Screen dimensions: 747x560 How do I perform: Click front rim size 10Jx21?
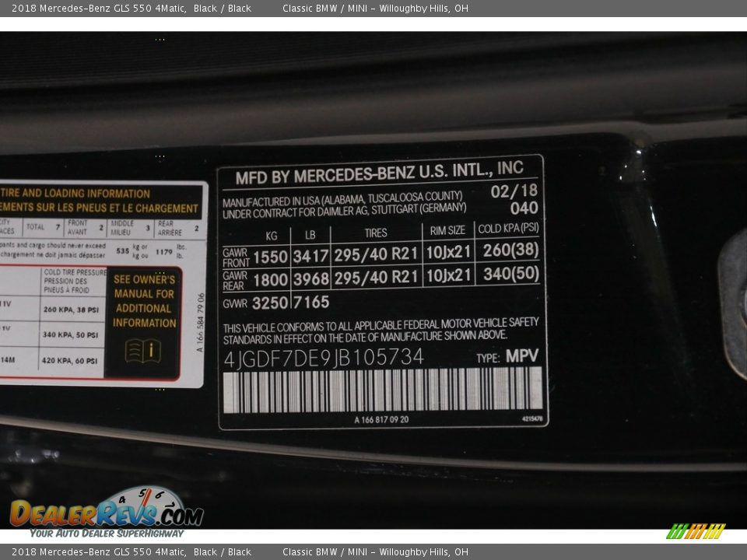pyautogui.click(x=448, y=252)
